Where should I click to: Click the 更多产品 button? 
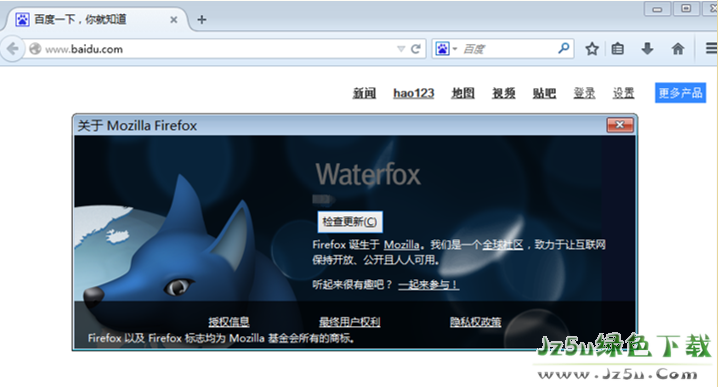pos(680,93)
